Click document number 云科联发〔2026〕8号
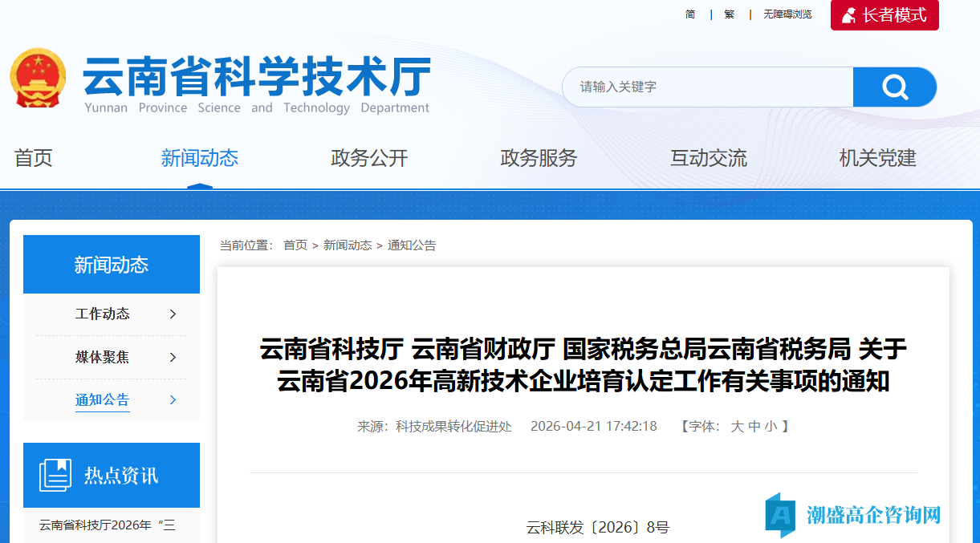980x543 pixels. tap(598, 527)
